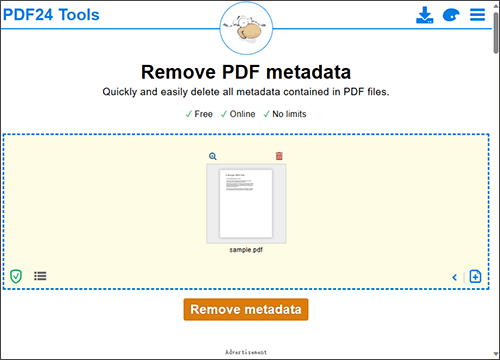Open the color theme palette icon
This screenshot has width=500, height=360.
(451, 15)
